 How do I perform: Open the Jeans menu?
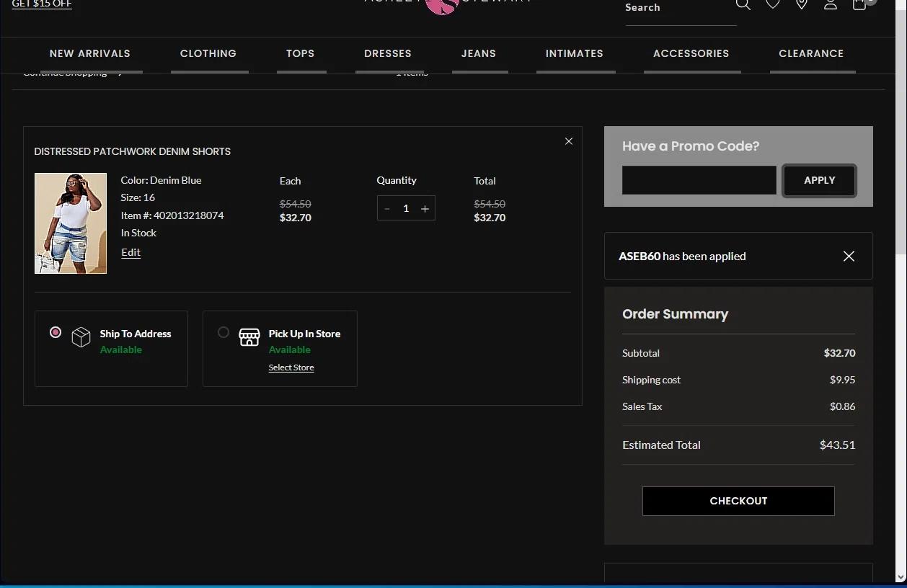(x=479, y=53)
